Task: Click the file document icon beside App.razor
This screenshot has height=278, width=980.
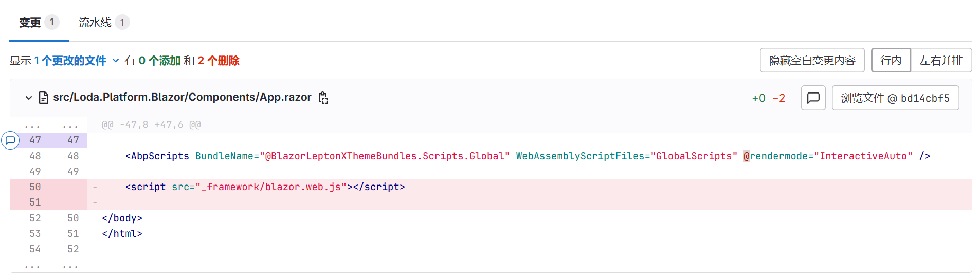Action: click(x=44, y=98)
